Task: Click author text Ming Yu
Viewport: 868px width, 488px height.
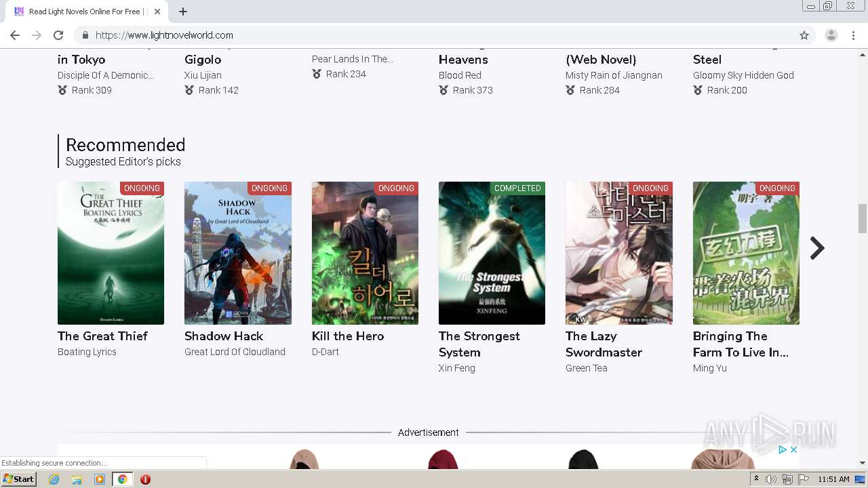Action: coord(710,368)
